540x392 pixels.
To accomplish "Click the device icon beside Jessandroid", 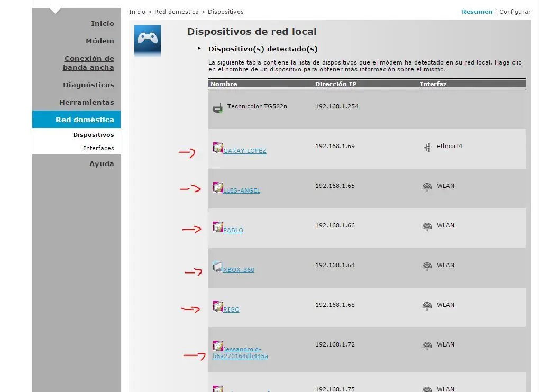I will click(x=218, y=345).
